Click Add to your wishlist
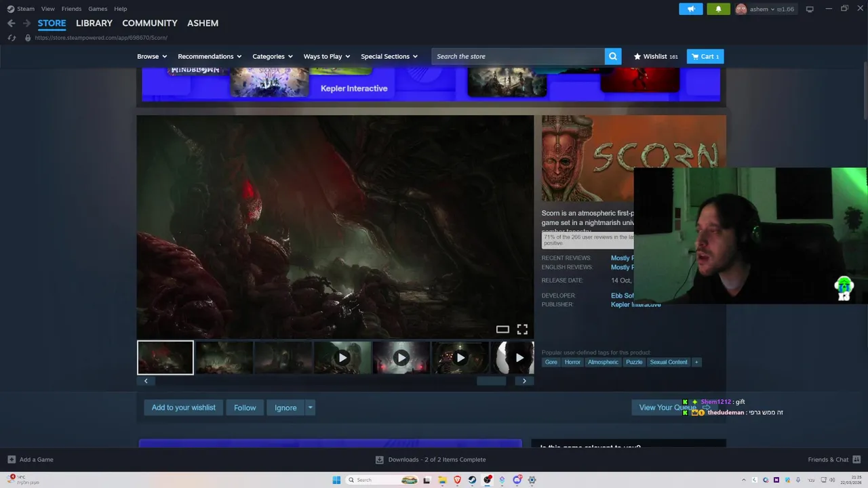This screenshot has width=868, height=488. point(183,407)
